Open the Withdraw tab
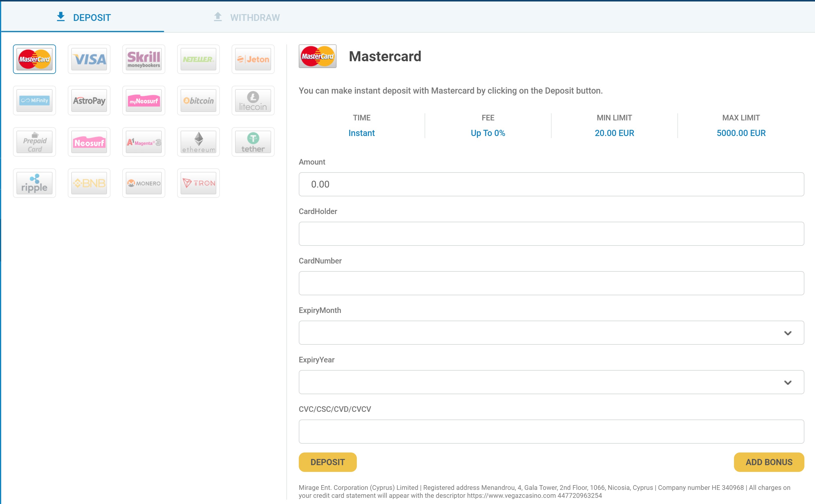The image size is (815, 504). point(247,17)
